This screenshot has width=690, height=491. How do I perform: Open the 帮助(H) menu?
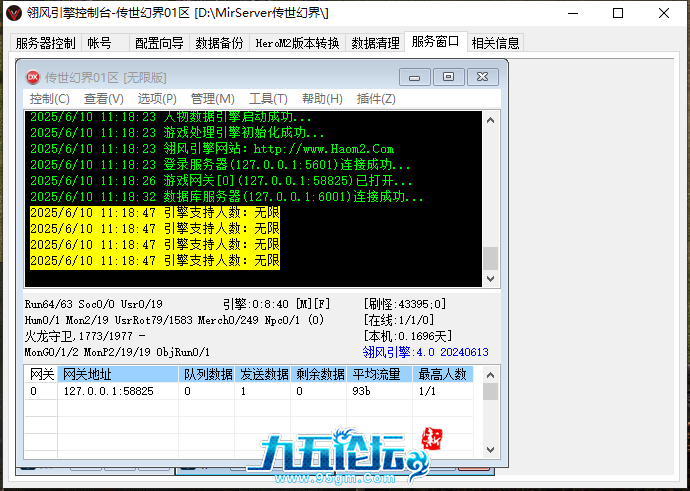tap(322, 99)
